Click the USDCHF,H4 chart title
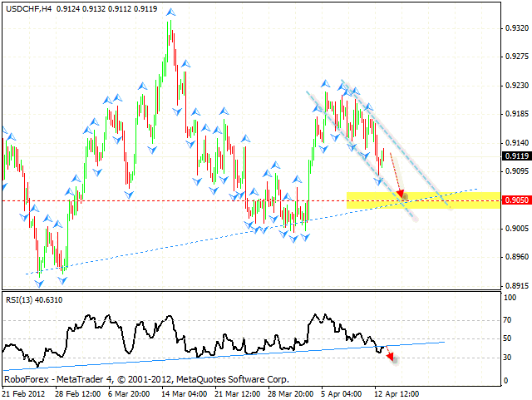 (30, 10)
